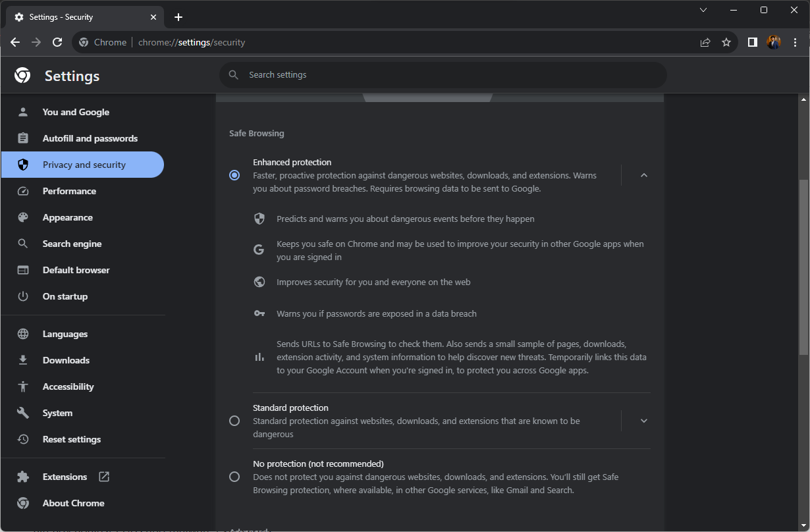Select the Enhanced protection radio button
Screen dimensions: 810x532
tap(234, 175)
